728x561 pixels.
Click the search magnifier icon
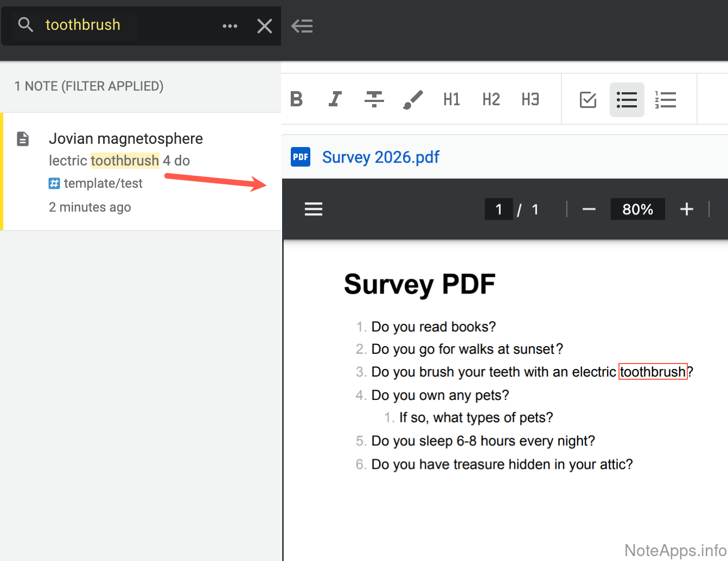click(x=25, y=25)
